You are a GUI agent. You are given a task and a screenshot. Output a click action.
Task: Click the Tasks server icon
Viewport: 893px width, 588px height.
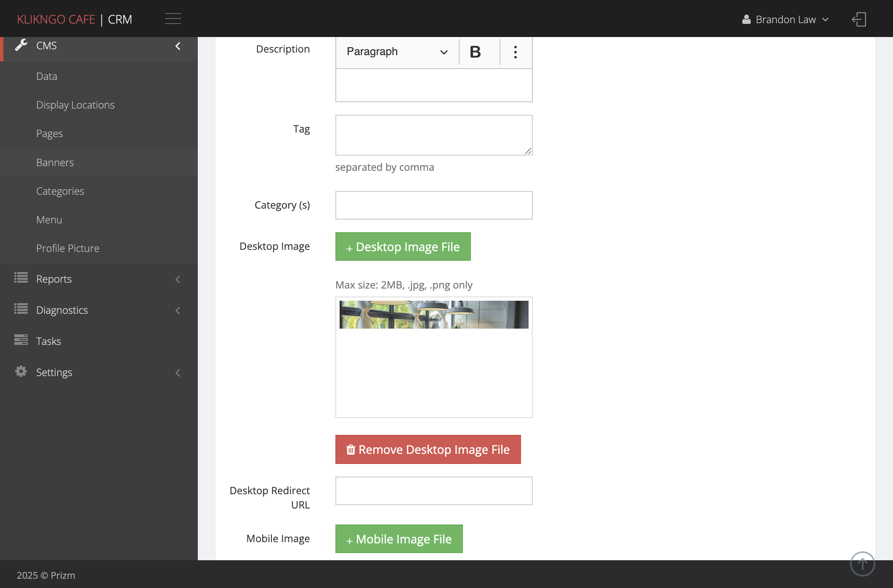coord(21,340)
